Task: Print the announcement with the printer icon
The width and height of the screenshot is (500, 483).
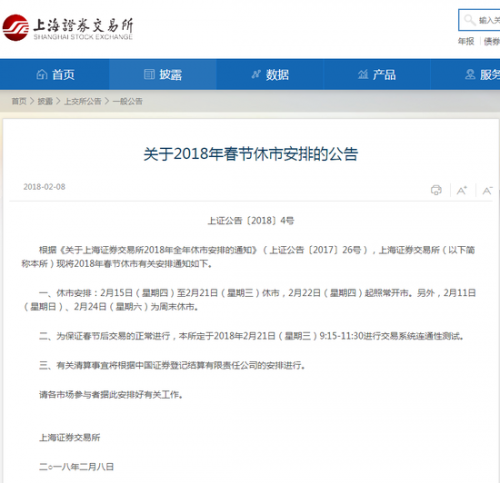Action: 436,190
